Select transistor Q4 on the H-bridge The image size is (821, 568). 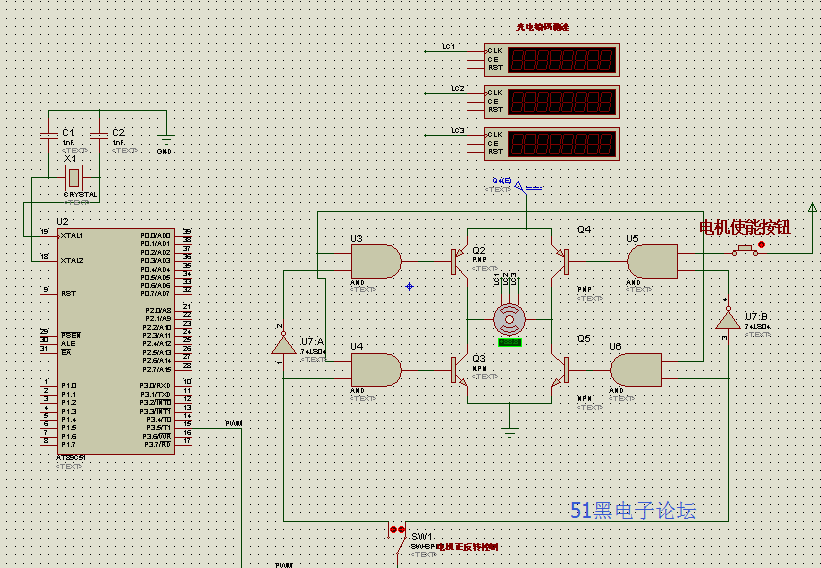pos(560,261)
